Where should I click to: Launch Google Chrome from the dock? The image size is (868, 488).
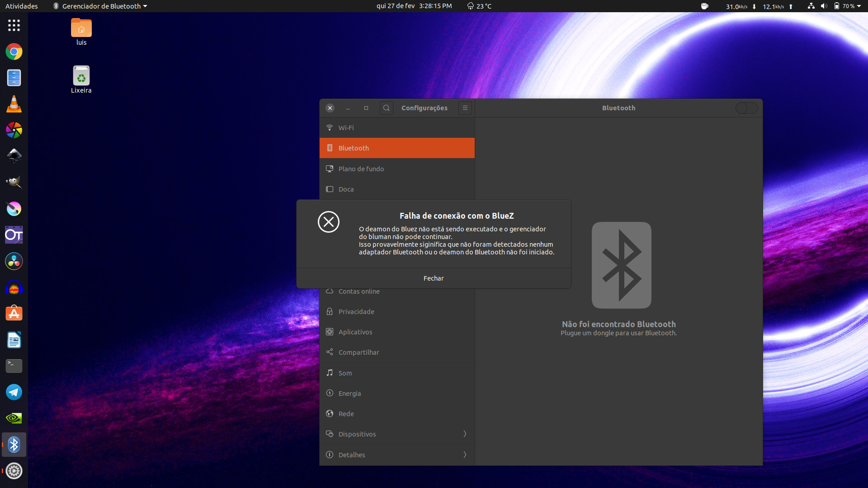point(14,52)
